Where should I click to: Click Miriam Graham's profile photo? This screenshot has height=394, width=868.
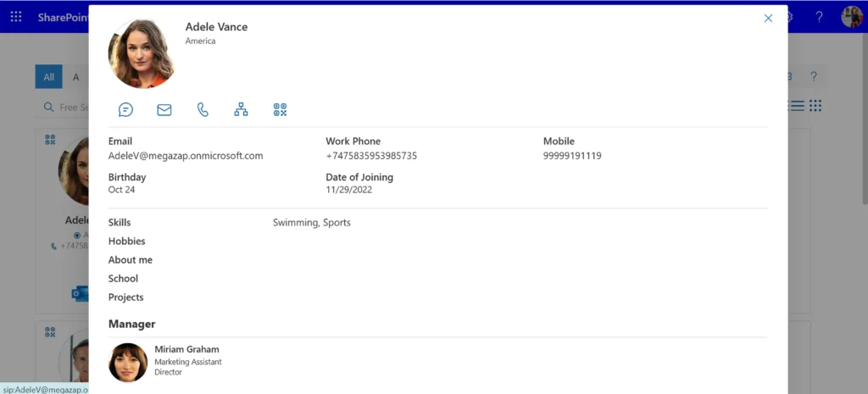point(128,362)
